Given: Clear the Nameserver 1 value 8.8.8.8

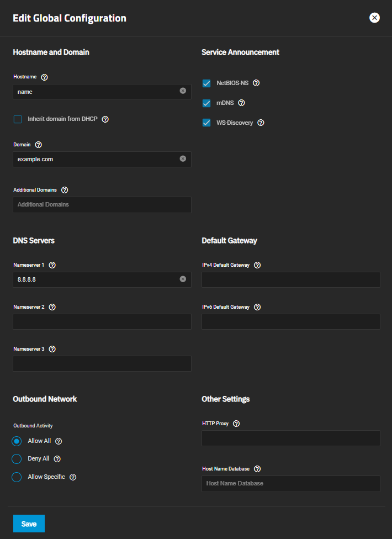Looking at the screenshot, I should click(183, 279).
